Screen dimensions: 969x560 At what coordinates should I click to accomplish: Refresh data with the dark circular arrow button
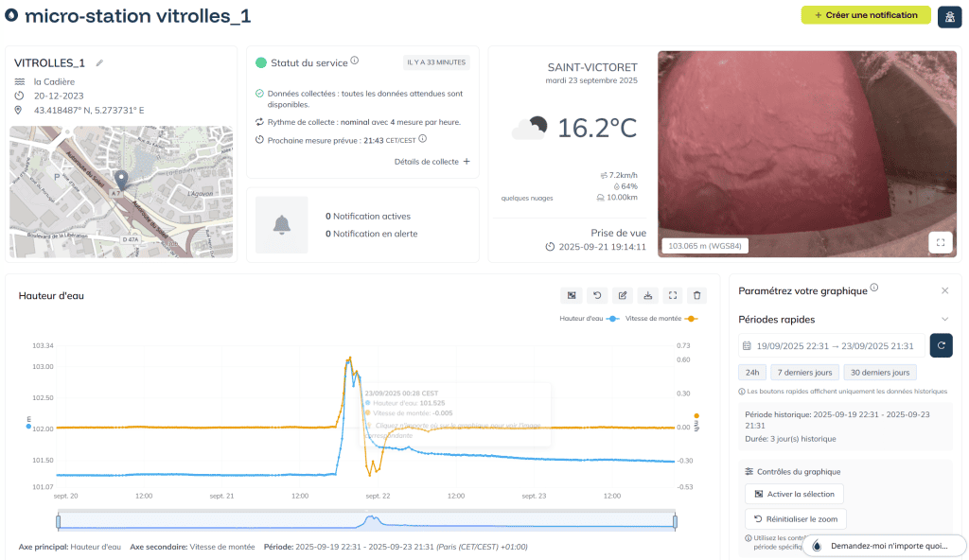click(x=940, y=345)
